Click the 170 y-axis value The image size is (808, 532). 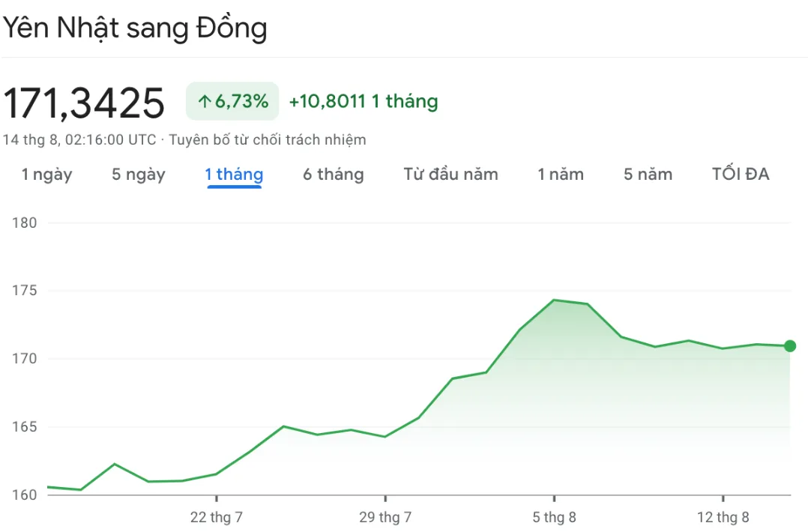coord(25,358)
